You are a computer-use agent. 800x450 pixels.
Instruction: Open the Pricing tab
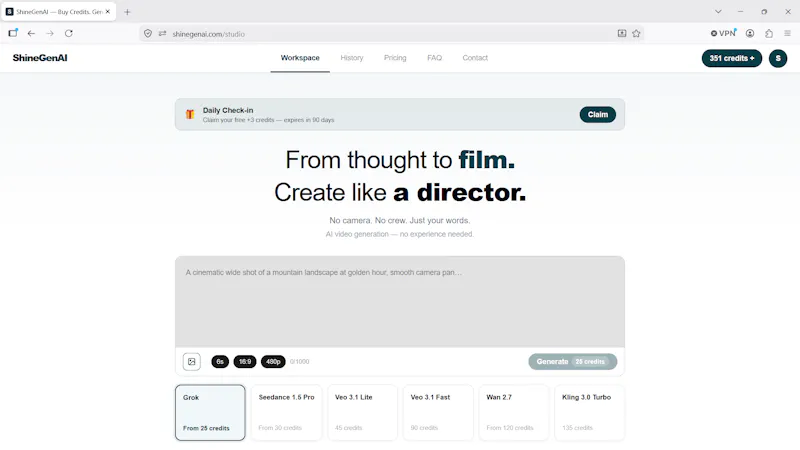click(395, 58)
